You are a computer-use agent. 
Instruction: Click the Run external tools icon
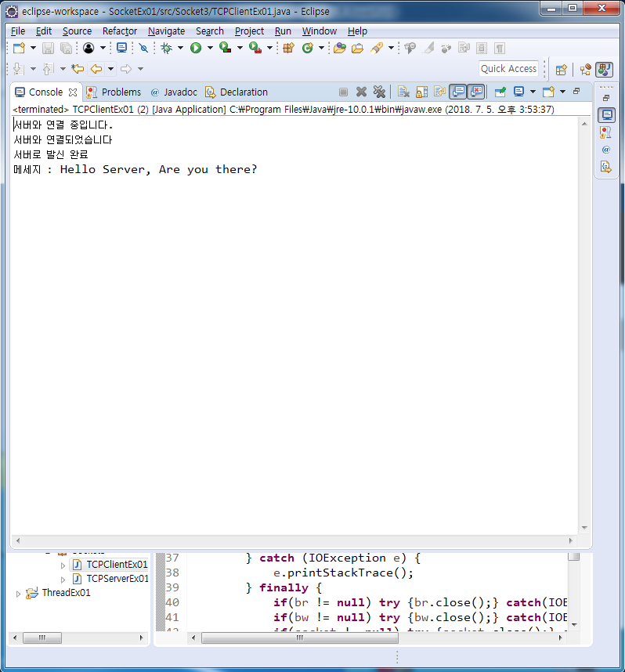point(255,48)
